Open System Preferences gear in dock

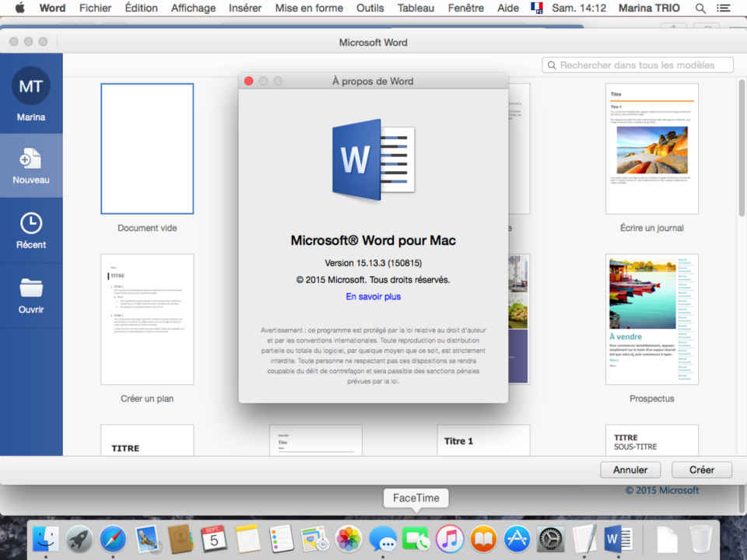[551, 539]
